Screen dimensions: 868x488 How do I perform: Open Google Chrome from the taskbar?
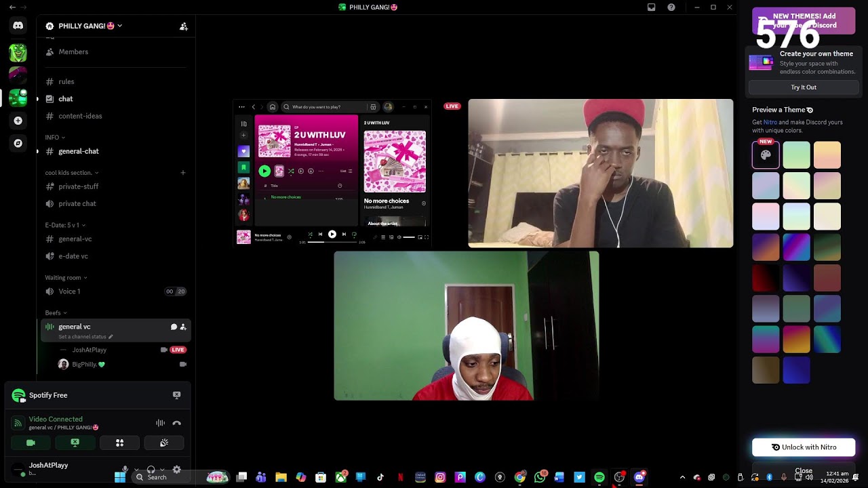click(520, 478)
